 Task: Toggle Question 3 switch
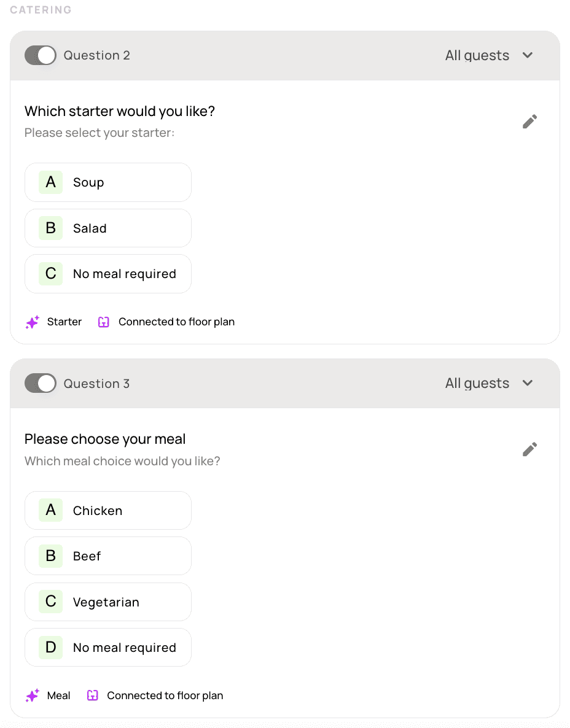(x=41, y=384)
